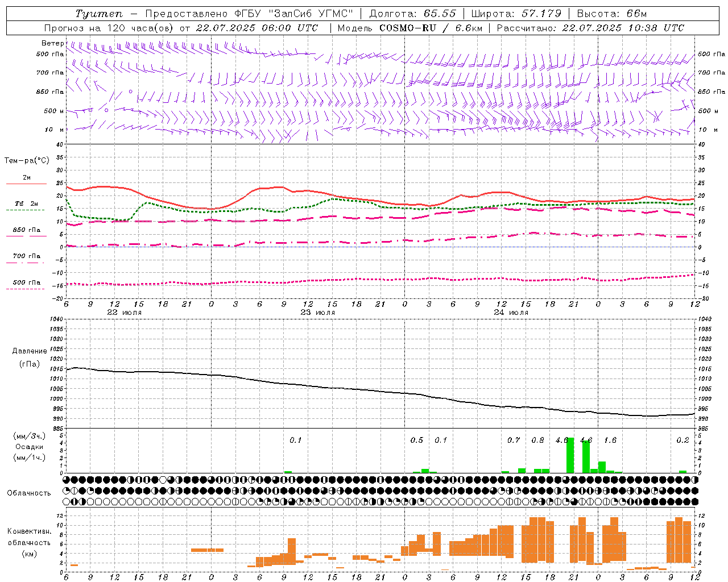Click the 23 июля date label
Image resolution: width=728 pixels, height=582 pixels.
[x=317, y=313]
